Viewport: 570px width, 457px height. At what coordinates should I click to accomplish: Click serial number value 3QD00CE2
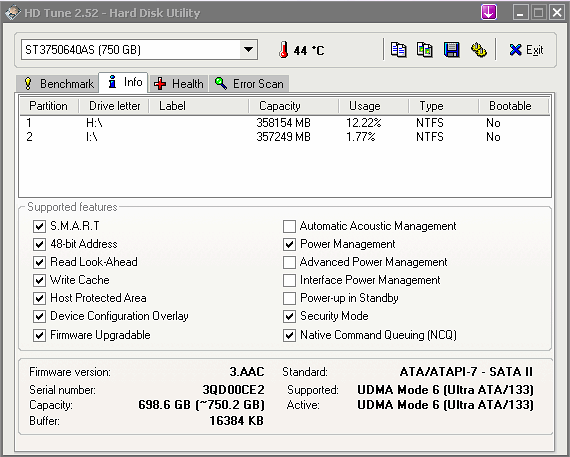233,390
